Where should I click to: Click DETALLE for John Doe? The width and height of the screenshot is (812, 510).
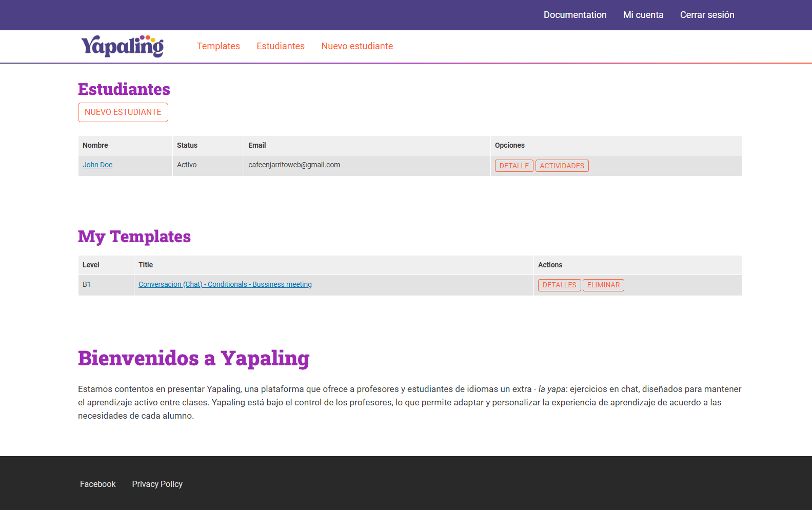click(514, 166)
